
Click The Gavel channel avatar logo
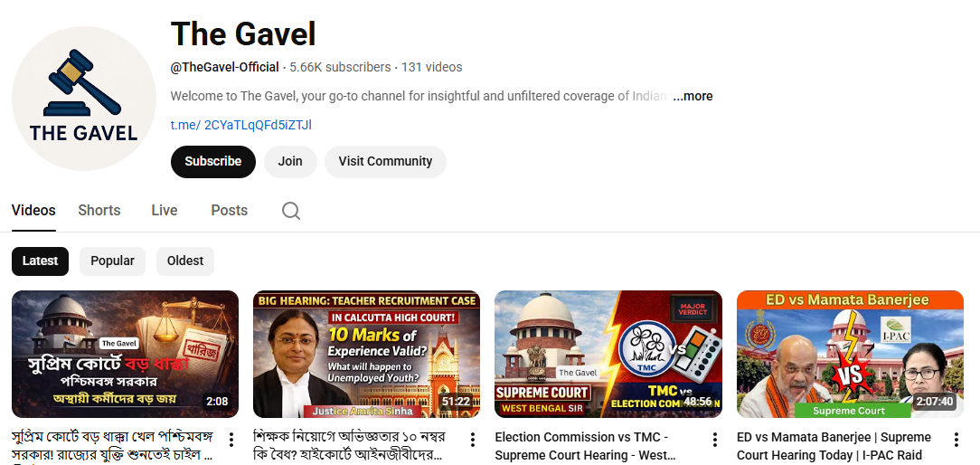84,99
